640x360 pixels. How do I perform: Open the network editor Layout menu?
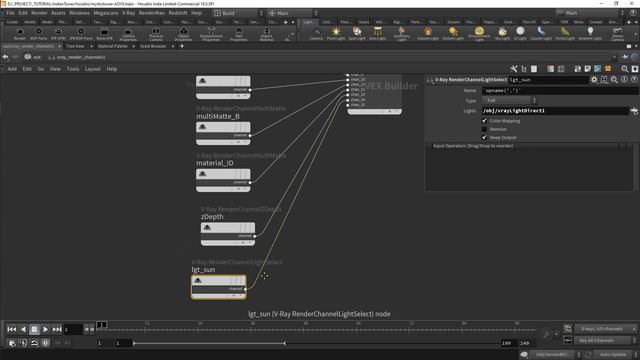92,69
